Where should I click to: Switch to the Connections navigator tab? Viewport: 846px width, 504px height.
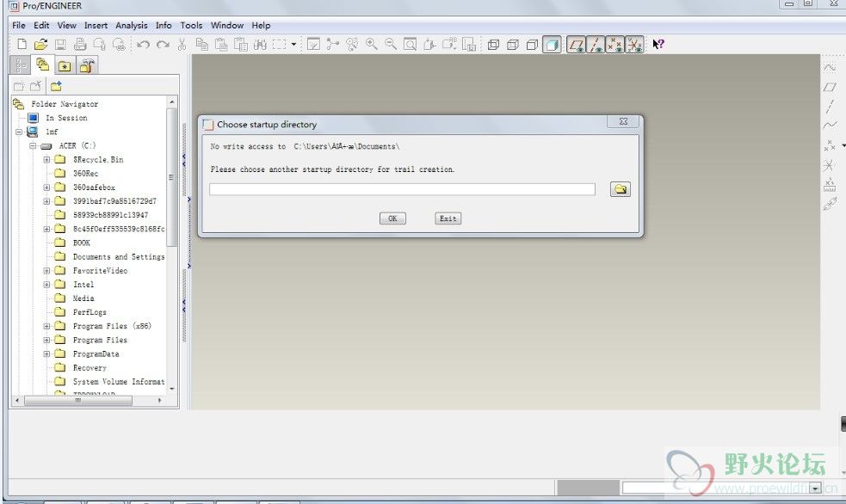pos(87,65)
